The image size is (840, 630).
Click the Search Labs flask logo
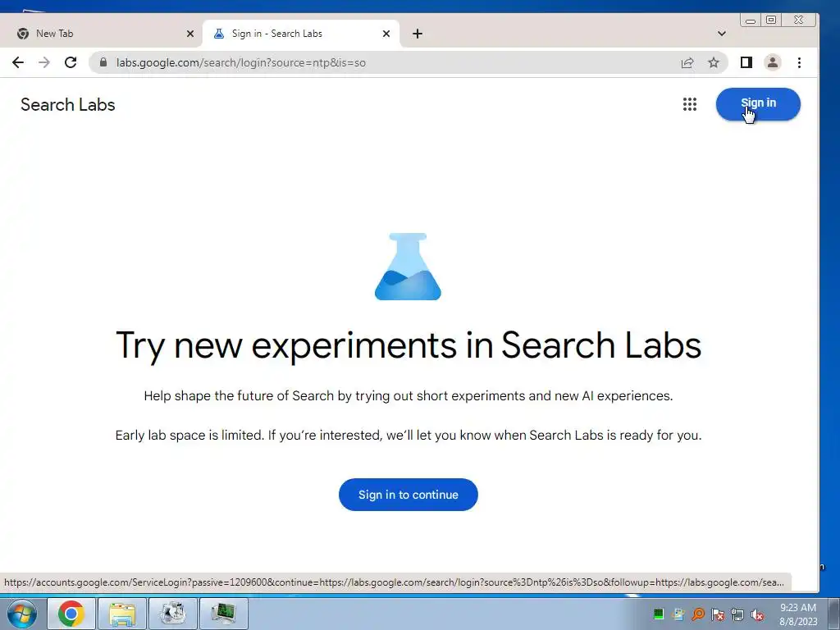(x=409, y=267)
